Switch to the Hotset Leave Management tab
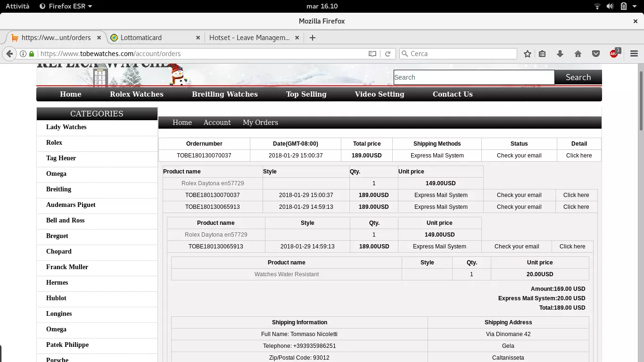The width and height of the screenshot is (644, 362). pos(254,38)
